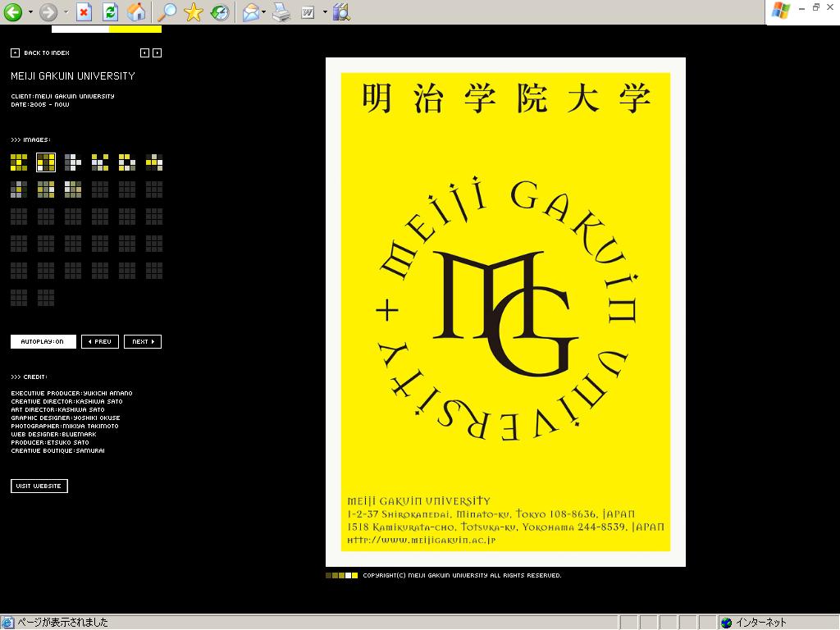Click the Edit with Word icon

coord(308,11)
